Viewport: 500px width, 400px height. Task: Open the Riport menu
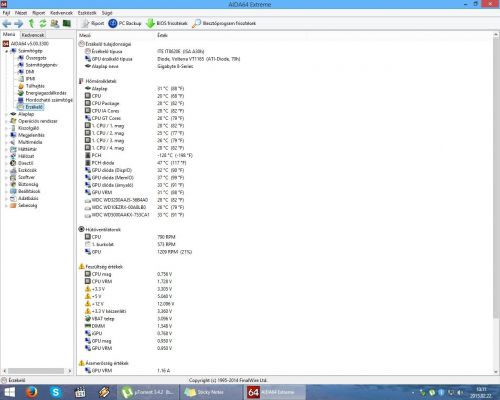point(38,13)
